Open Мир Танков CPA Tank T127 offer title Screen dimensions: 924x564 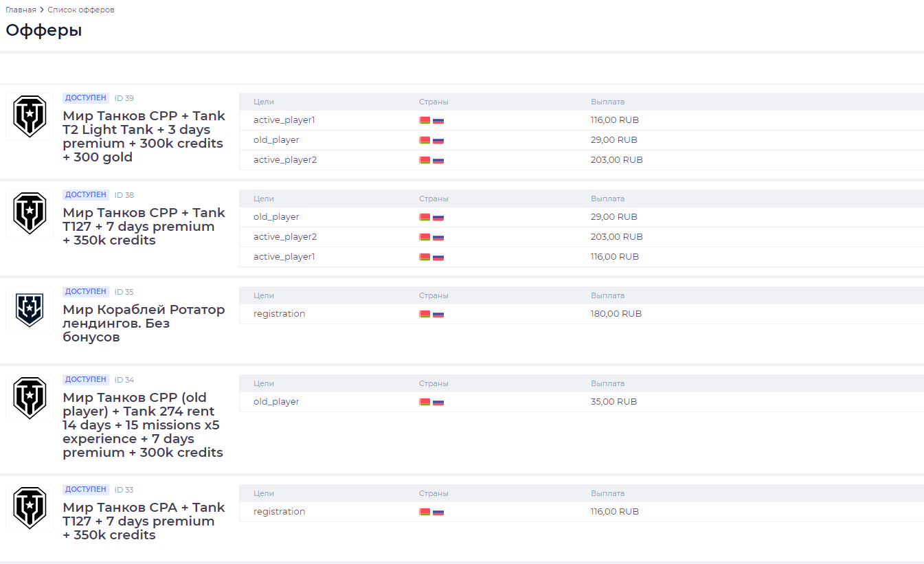click(144, 521)
